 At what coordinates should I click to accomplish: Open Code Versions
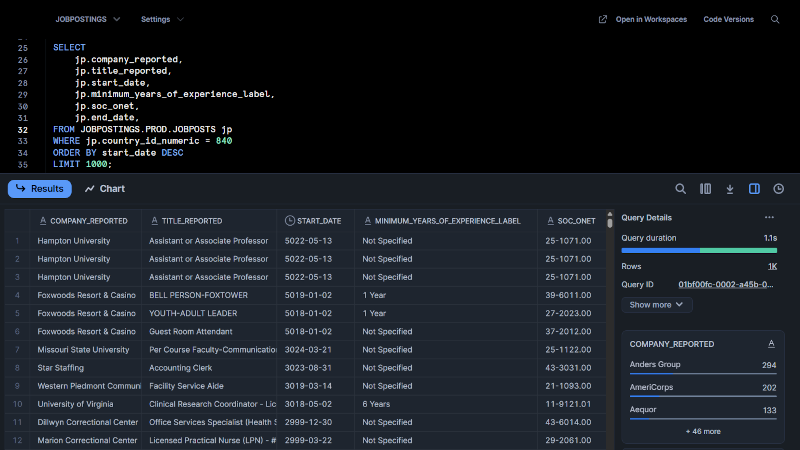click(729, 19)
